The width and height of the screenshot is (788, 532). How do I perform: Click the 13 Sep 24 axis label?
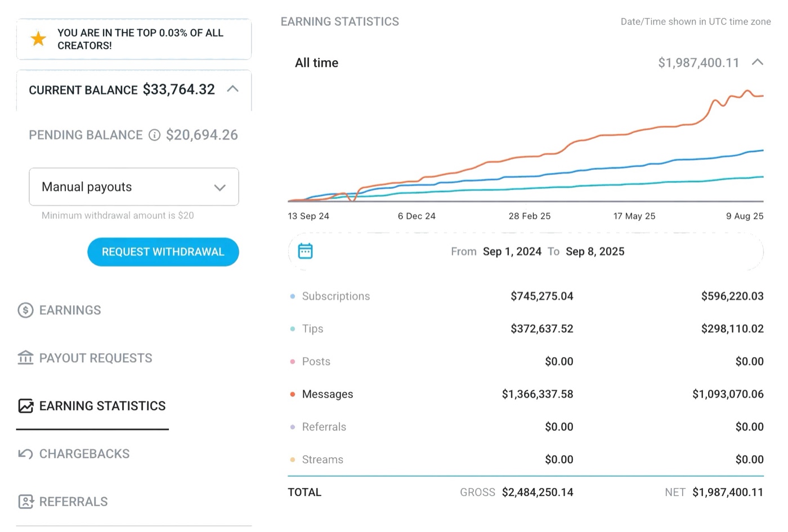(308, 216)
